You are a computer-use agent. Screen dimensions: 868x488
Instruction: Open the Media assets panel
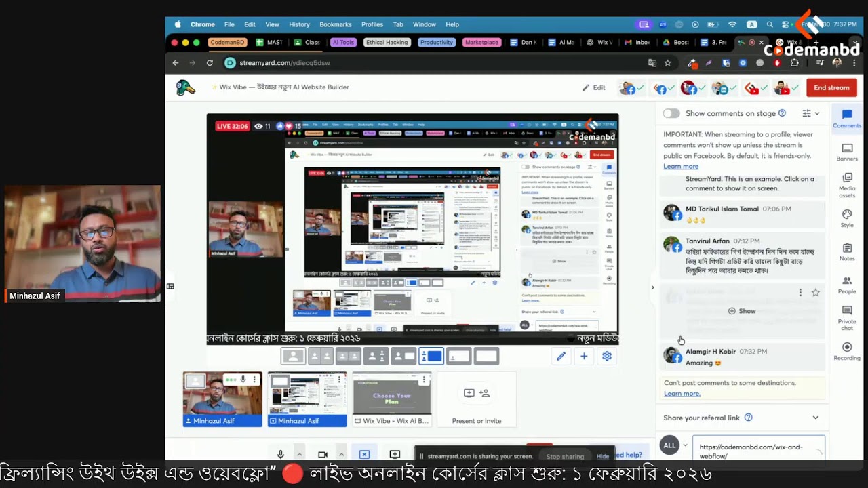pos(847,185)
